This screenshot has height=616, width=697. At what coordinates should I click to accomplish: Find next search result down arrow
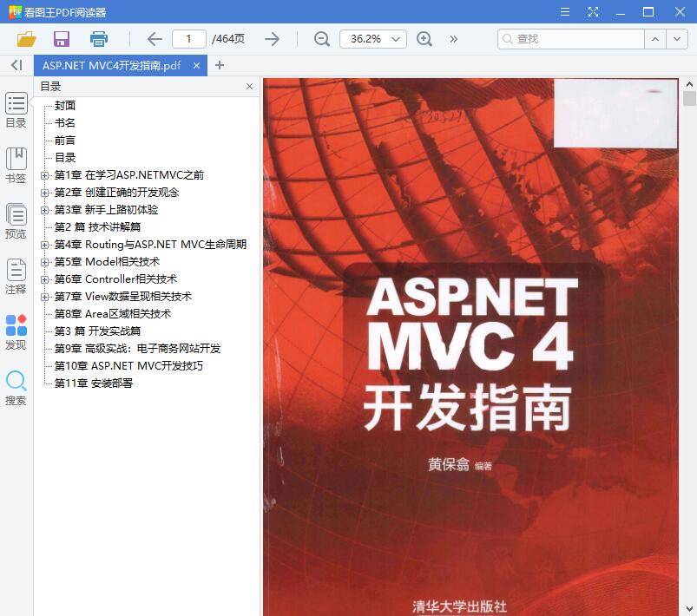677,39
